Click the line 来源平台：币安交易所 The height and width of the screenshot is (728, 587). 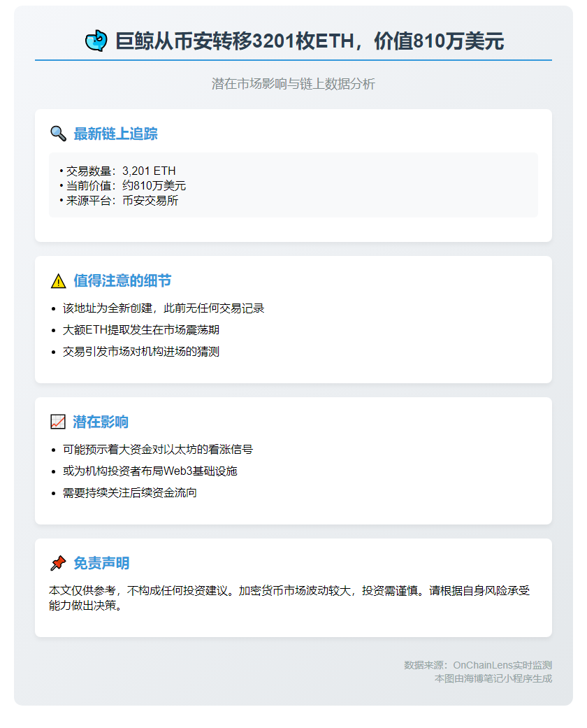(x=119, y=201)
